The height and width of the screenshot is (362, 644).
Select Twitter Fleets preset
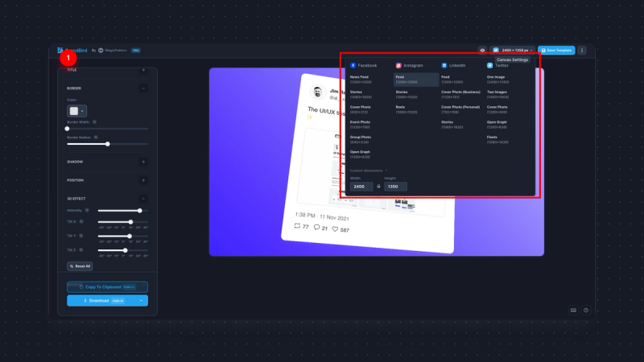tap(497, 139)
